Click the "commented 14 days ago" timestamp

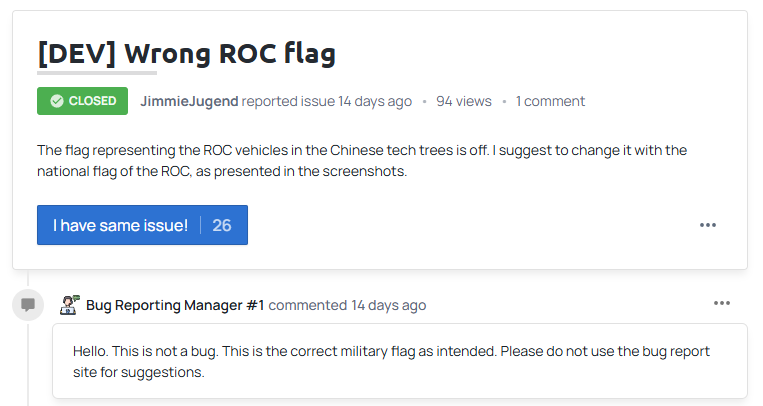click(347, 305)
